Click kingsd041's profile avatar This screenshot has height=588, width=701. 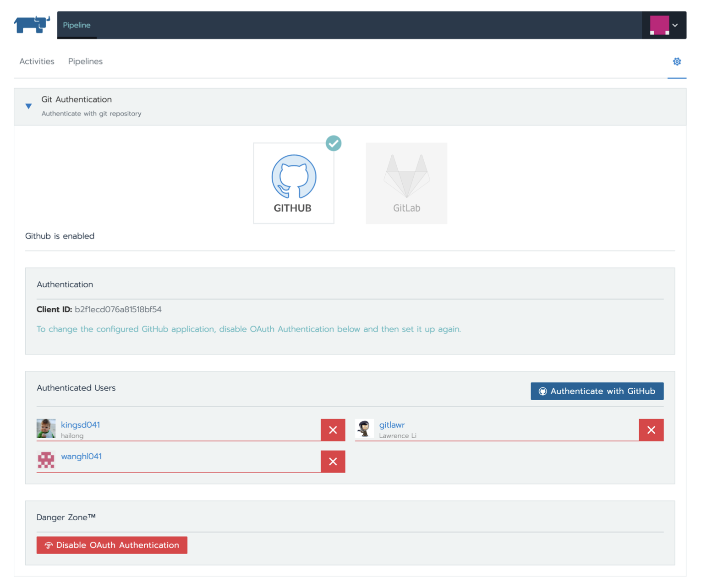tap(46, 428)
